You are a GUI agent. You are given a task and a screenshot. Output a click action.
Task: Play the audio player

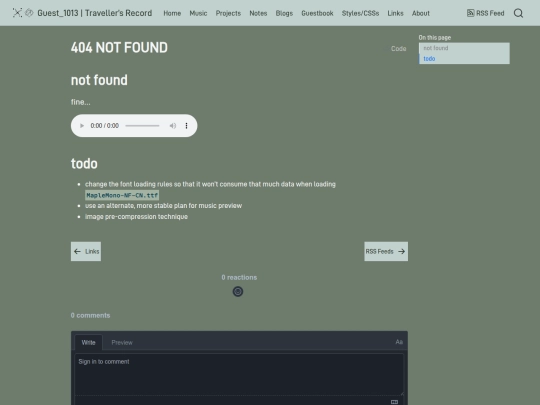82,126
